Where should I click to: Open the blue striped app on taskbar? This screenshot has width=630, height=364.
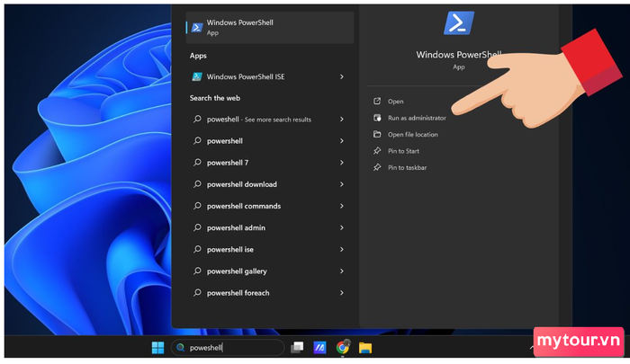(319, 348)
